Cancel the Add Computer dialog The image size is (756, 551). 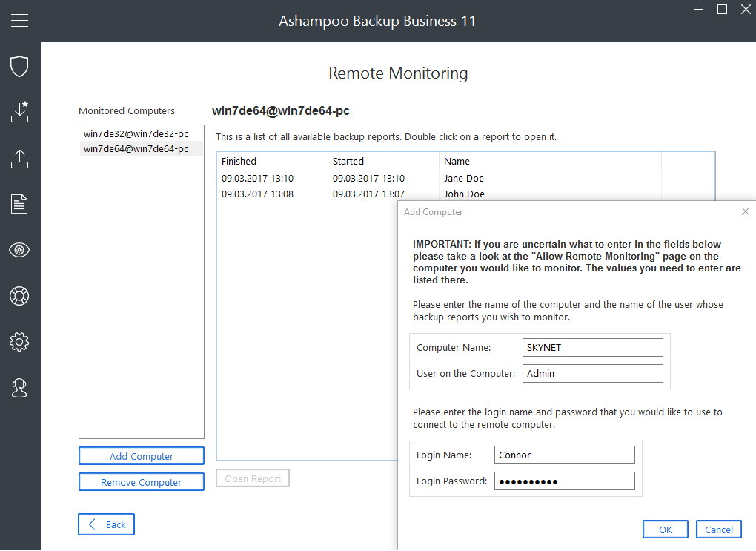[718, 529]
